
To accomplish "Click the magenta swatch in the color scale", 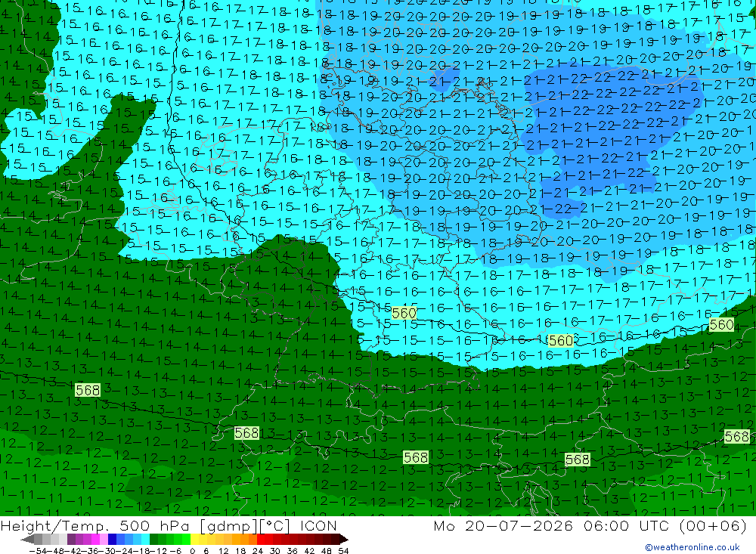I will [95, 539].
